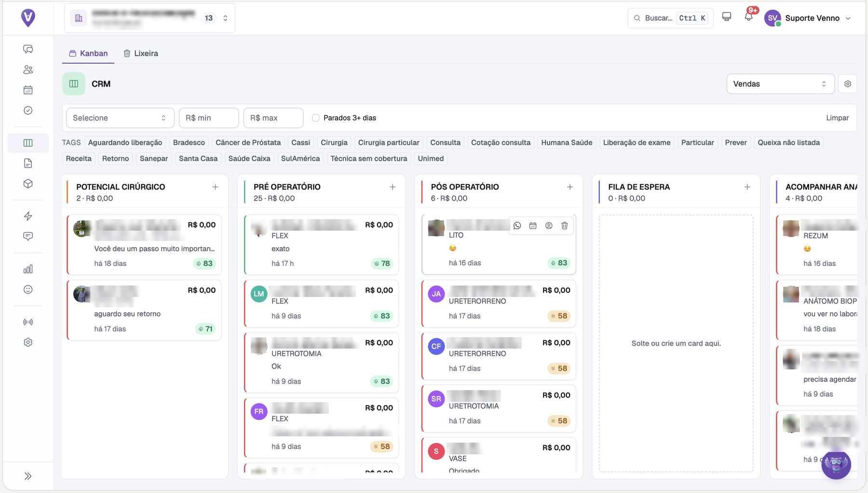868x493 pixels.
Task: Click the Limpar filters button
Action: 837,118
